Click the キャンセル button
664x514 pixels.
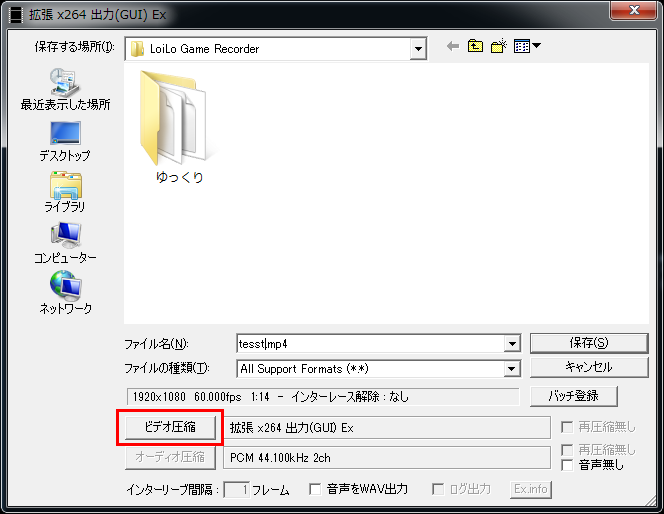pyautogui.click(x=589, y=367)
